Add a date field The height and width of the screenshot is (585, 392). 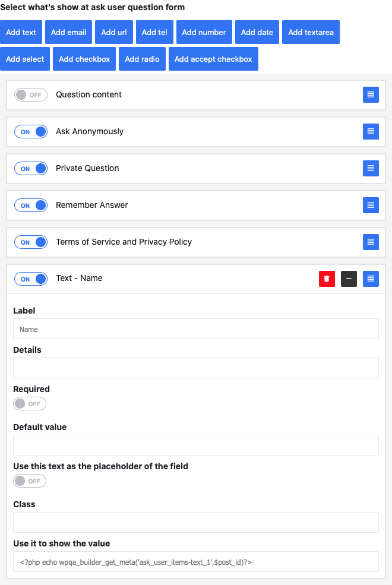pos(257,32)
